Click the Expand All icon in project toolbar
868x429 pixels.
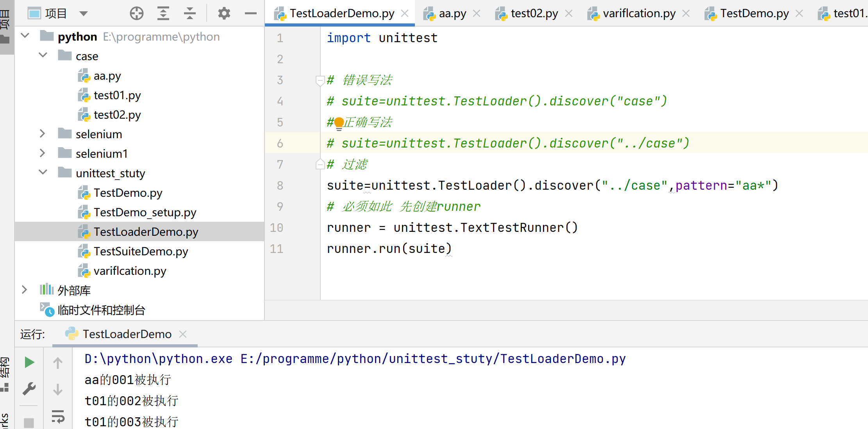click(163, 14)
